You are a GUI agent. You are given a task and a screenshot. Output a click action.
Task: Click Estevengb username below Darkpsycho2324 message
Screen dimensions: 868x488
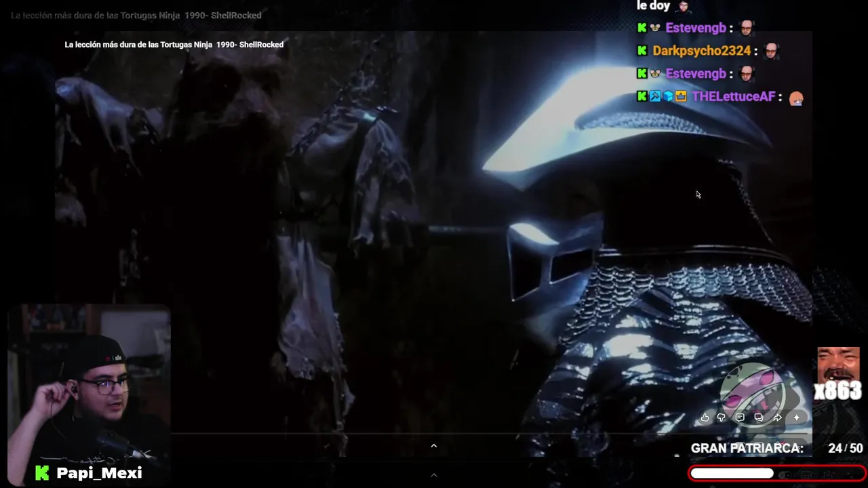pyautogui.click(x=696, y=74)
